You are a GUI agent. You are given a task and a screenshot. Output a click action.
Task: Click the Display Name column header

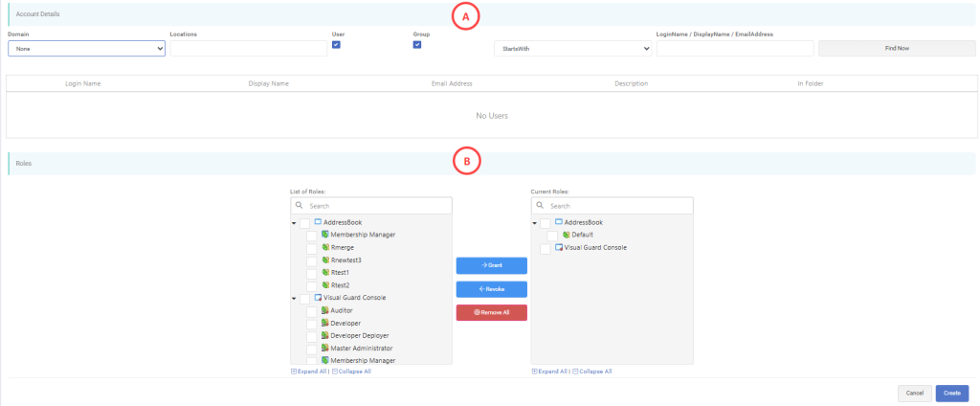268,83
